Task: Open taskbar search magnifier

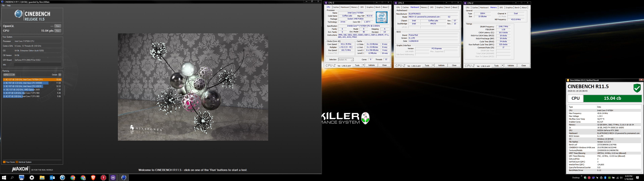Action: tap(12, 177)
